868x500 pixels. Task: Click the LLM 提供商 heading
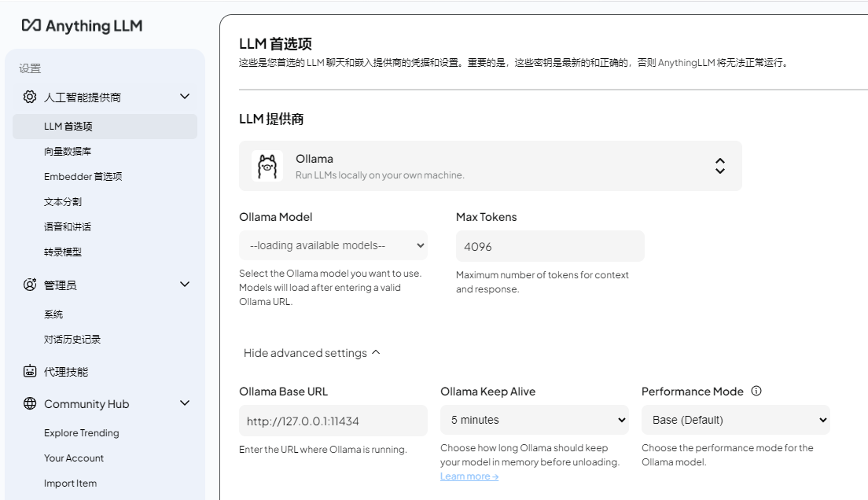point(271,119)
